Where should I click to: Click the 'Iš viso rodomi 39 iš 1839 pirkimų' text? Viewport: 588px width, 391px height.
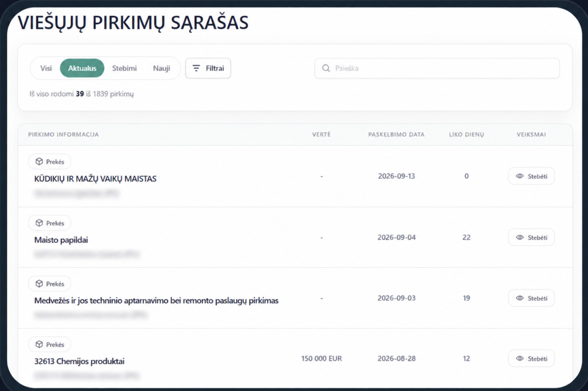pyautogui.click(x=82, y=94)
